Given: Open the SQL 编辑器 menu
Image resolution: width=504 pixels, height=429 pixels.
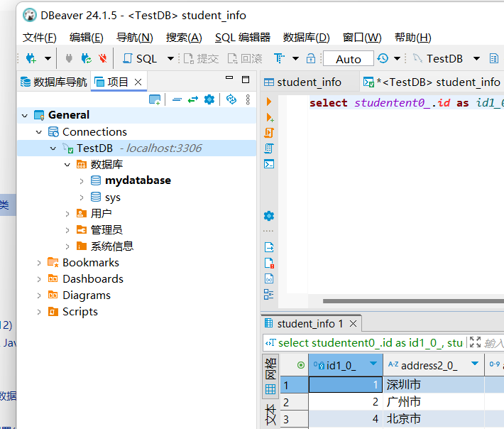Looking at the screenshot, I should (x=243, y=38).
